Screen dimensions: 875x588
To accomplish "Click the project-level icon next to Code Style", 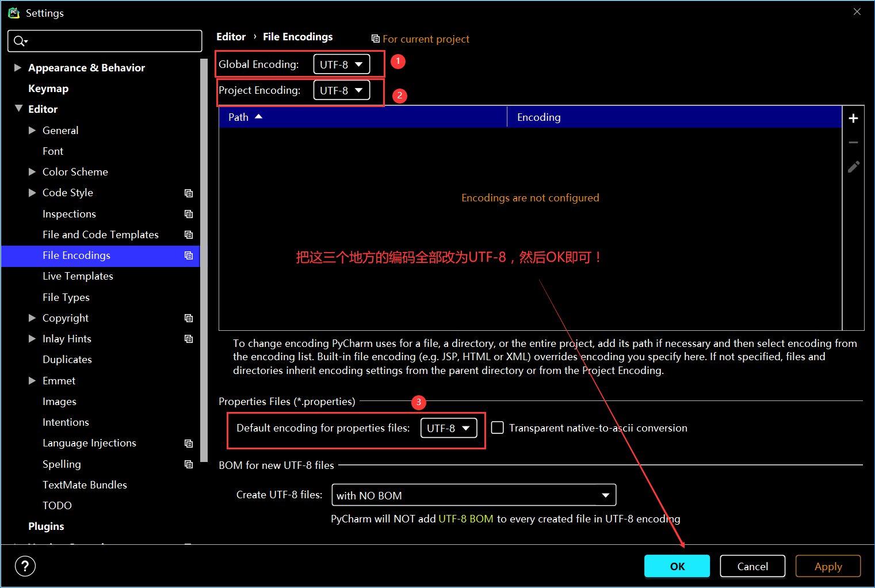I will (188, 193).
